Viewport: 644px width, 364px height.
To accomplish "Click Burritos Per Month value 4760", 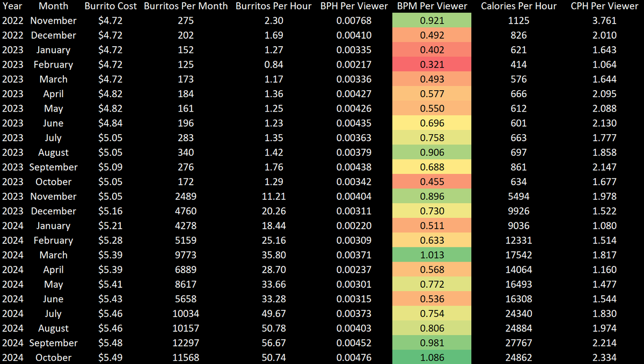I will (x=186, y=211).
